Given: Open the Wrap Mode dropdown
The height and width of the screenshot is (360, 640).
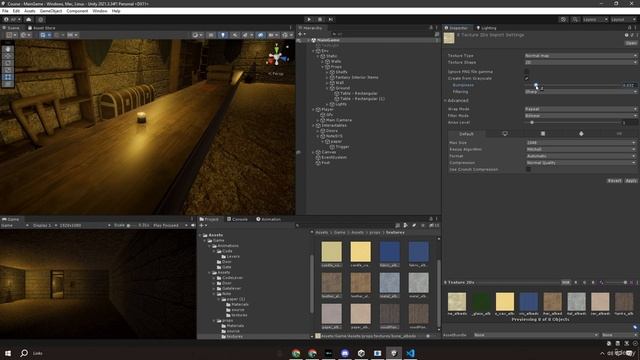Looking at the screenshot, I should point(580,109).
